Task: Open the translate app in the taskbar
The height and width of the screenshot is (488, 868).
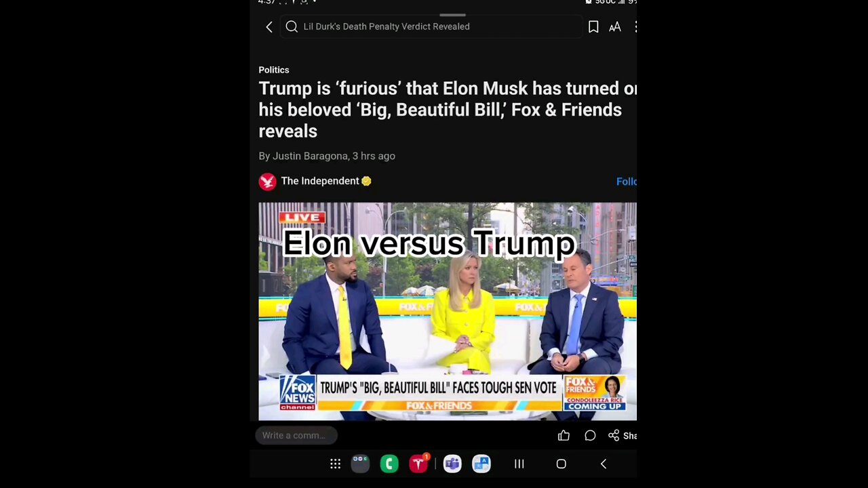Action: (x=481, y=464)
